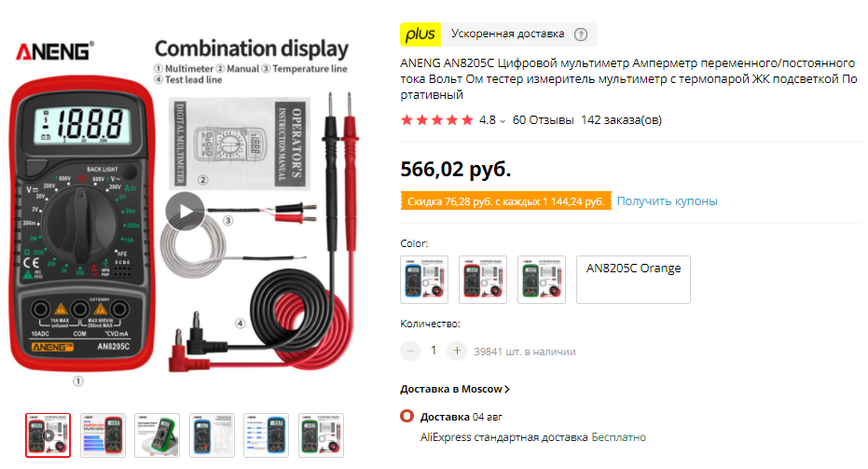The height and width of the screenshot is (469, 868).
Task: Expand the Доставка в Moscow chevron
Action: pyautogui.click(x=508, y=389)
